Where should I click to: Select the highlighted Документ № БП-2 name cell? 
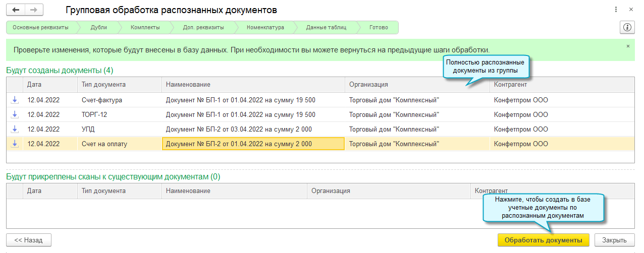[x=253, y=144]
